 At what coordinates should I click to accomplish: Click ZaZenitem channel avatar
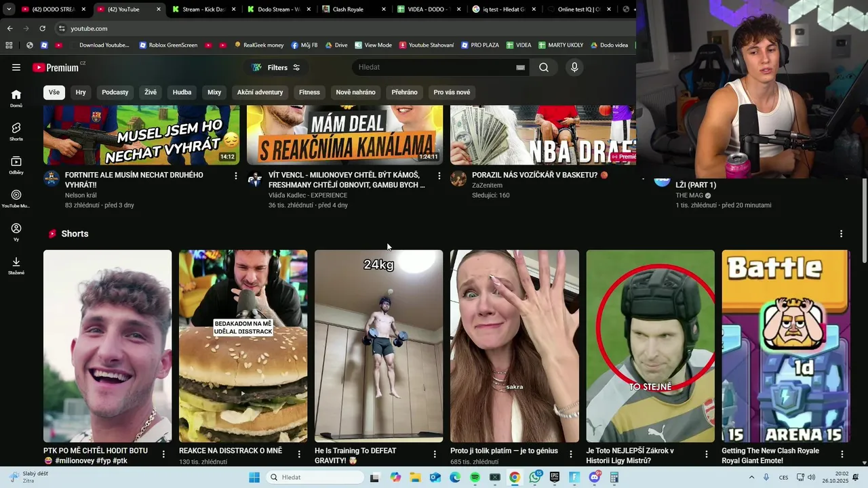coord(458,179)
